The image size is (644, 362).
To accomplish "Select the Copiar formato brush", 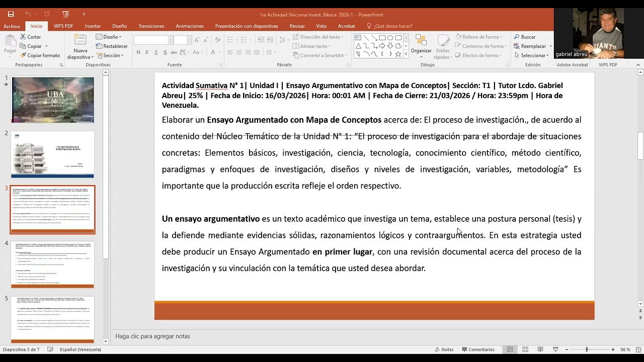I will tap(40, 55).
